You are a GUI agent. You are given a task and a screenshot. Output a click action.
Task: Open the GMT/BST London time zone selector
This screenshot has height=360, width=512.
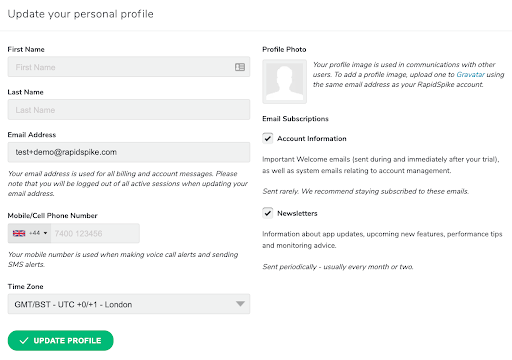point(129,304)
